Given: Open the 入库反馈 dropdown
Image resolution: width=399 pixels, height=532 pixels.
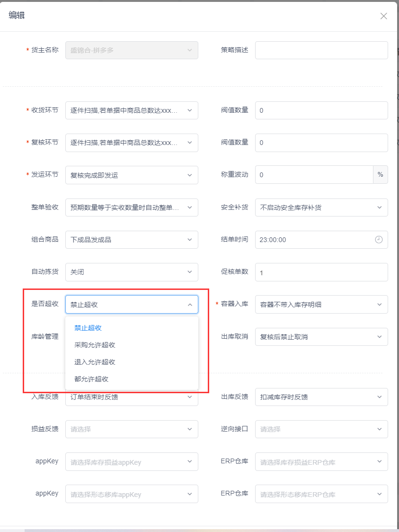Looking at the screenshot, I should [x=132, y=397].
